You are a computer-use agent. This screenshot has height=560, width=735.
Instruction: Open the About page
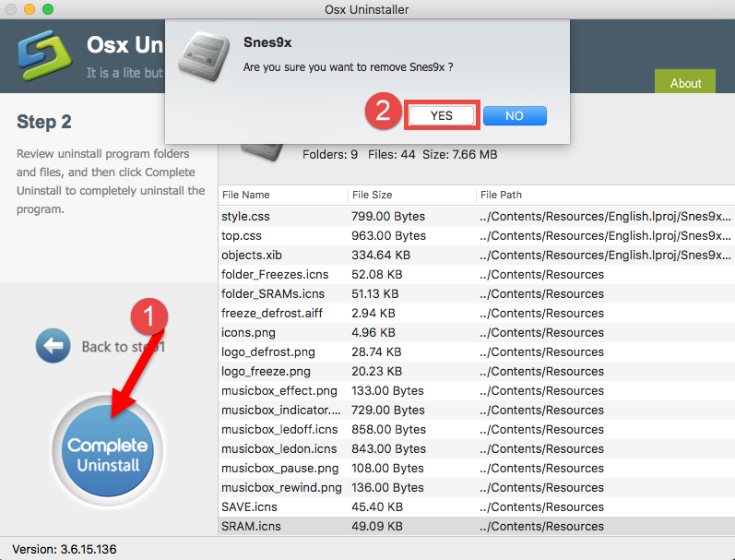click(x=685, y=82)
